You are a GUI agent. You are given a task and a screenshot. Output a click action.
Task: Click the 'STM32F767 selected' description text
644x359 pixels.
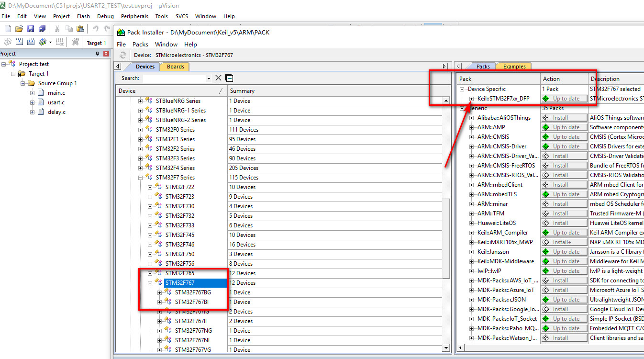click(x=615, y=89)
